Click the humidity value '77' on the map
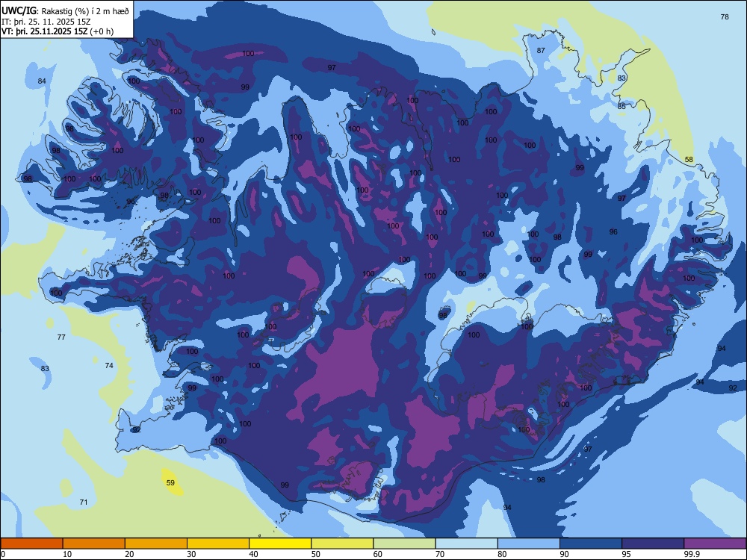The width and height of the screenshot is (747, 560). click(x=61, y=337)
